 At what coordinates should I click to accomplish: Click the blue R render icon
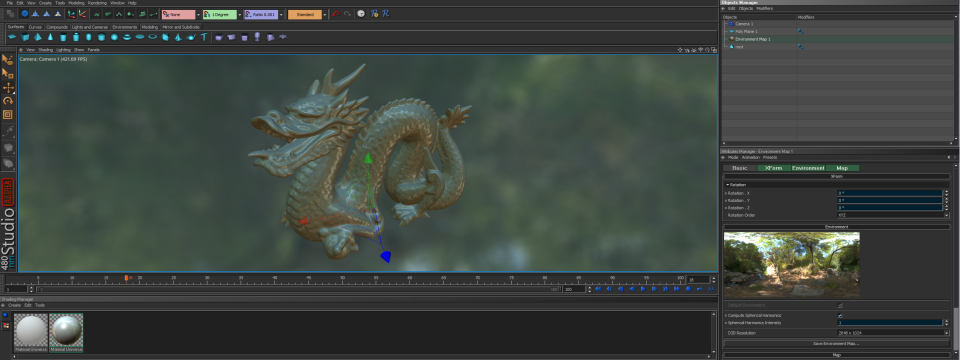coord(385,13)
